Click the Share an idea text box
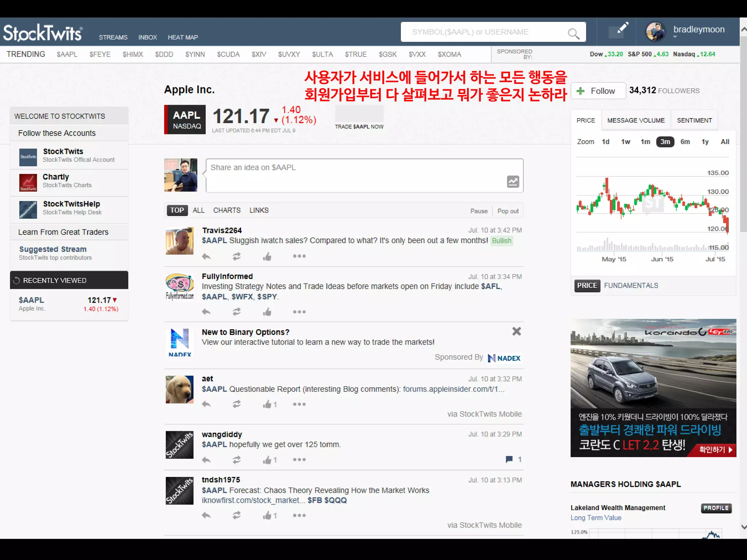Screen dimensions: 747x560 tap(364, 175)
